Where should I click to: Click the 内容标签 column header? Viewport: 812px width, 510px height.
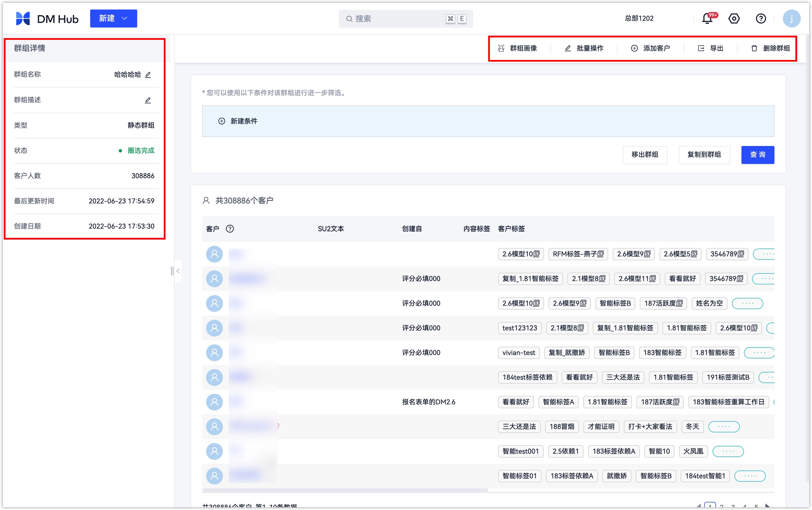click(476, 229)
